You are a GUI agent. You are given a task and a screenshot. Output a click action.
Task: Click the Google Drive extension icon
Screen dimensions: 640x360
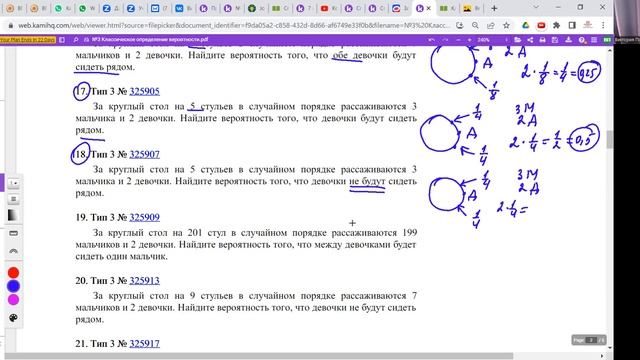[x=525, y=25]
